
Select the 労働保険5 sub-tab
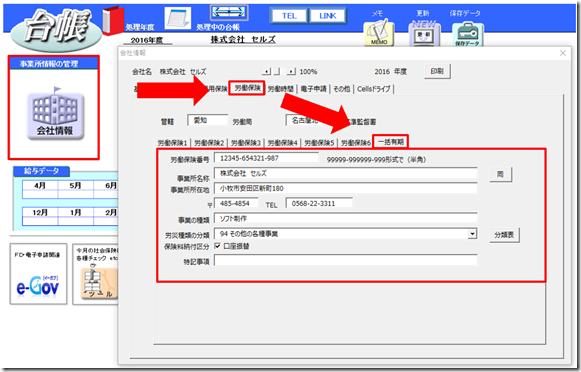click(319, 143)
